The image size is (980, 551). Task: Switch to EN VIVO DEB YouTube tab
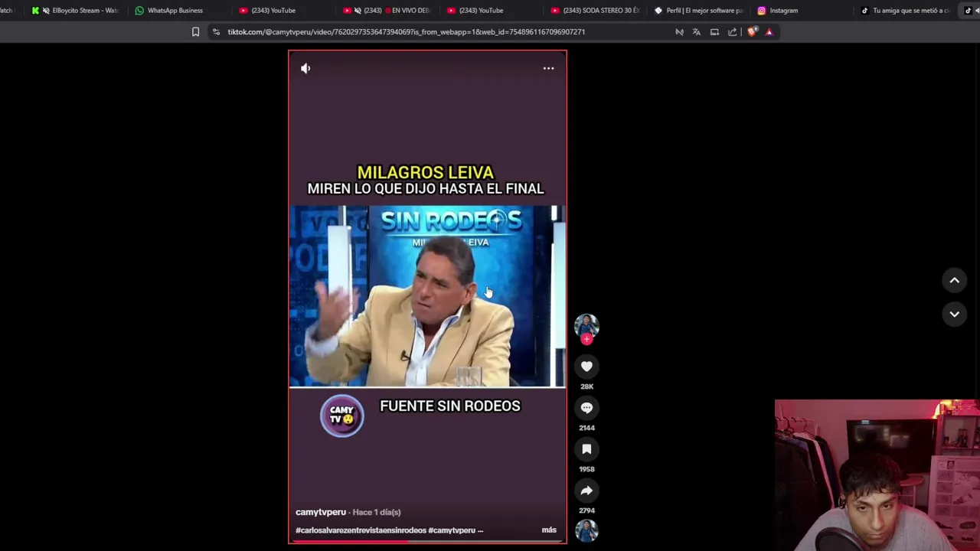387,10
